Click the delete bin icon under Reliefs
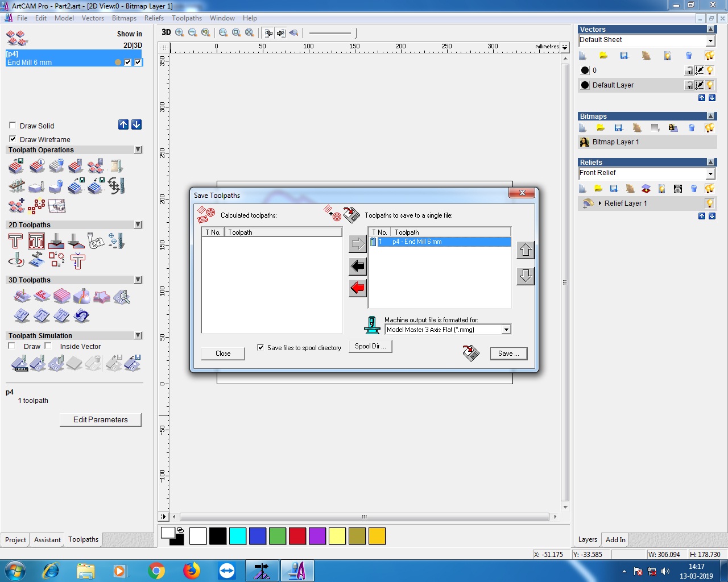 (x=694, y=189)
